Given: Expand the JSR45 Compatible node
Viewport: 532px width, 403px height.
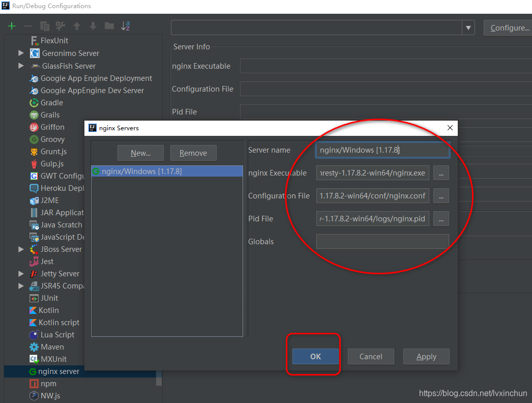Looking at the screenshot, I should coord(21,286).
